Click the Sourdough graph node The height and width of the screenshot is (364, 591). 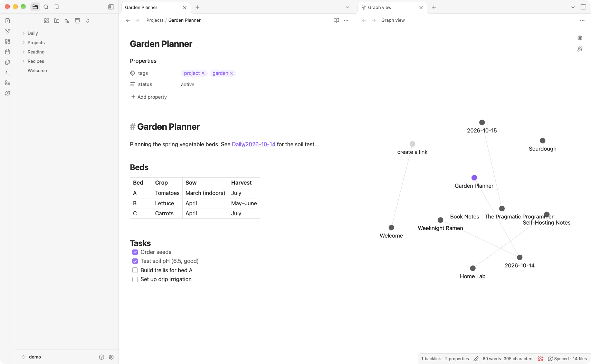pos(543,140)
